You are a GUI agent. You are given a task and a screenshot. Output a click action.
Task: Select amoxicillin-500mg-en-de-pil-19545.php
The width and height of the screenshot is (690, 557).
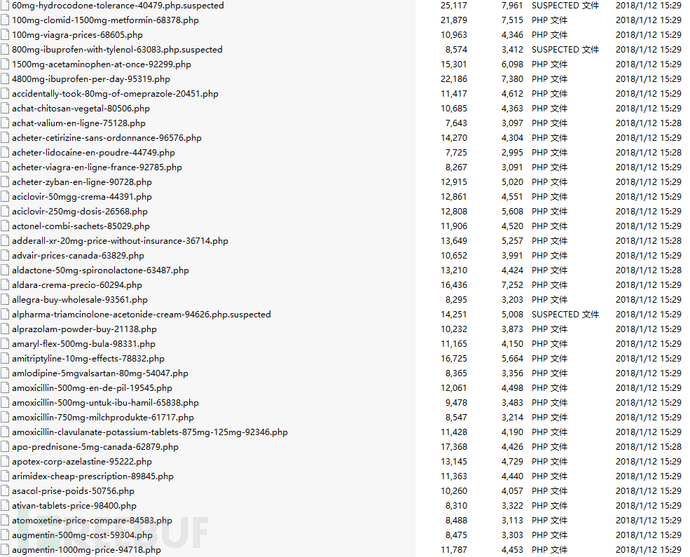[x=92, y=388]
